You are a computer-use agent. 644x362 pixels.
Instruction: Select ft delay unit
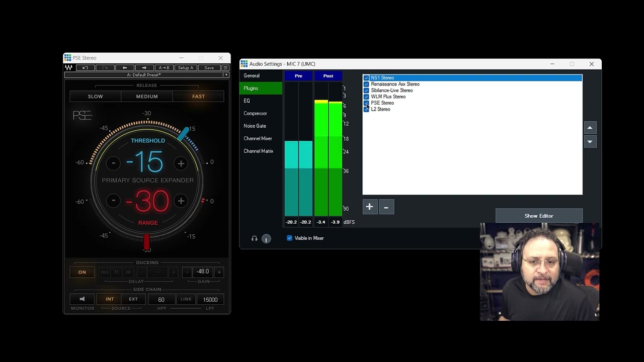point(116,272)
